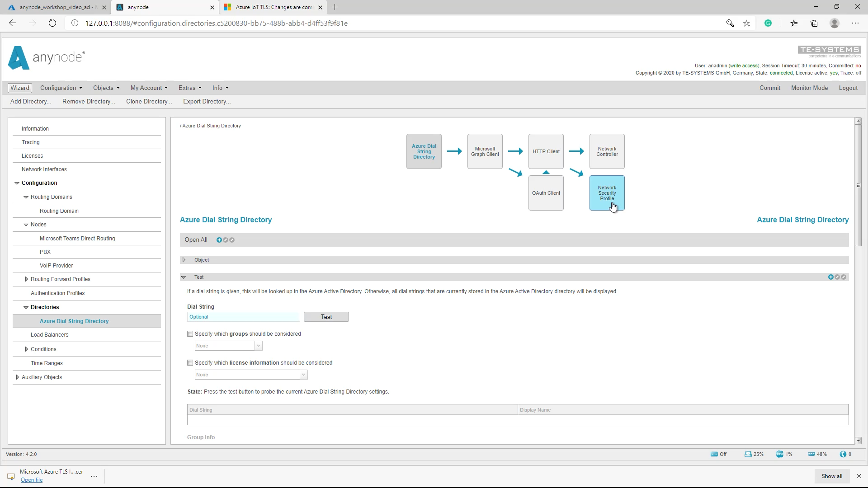Image resolution: width=868 pixels, height=488 pixels.
Task: Click Commit
Action: coord(770,88)
